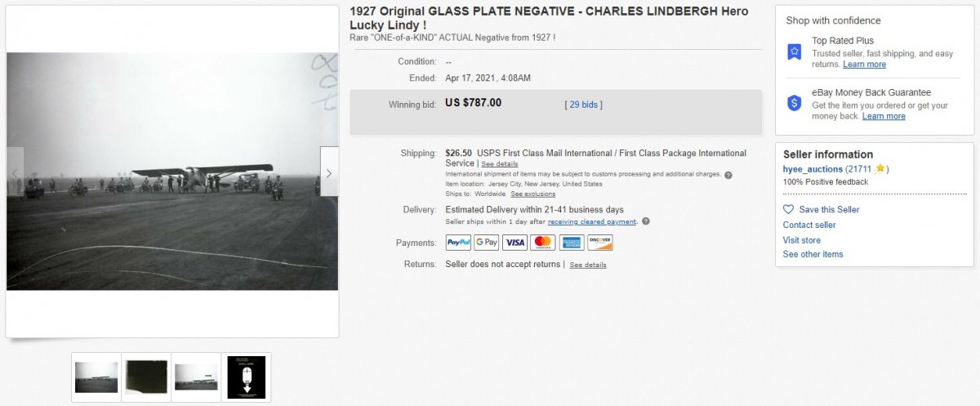Click the help icon after cleared payment
The height and width of the screenshot is (406, 980).
[646, 221]
